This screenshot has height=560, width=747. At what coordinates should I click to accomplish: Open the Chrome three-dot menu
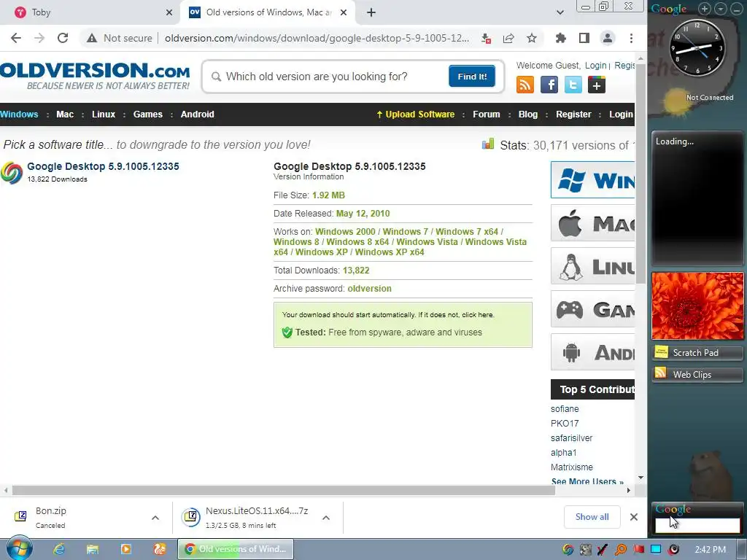coord(631,38)
